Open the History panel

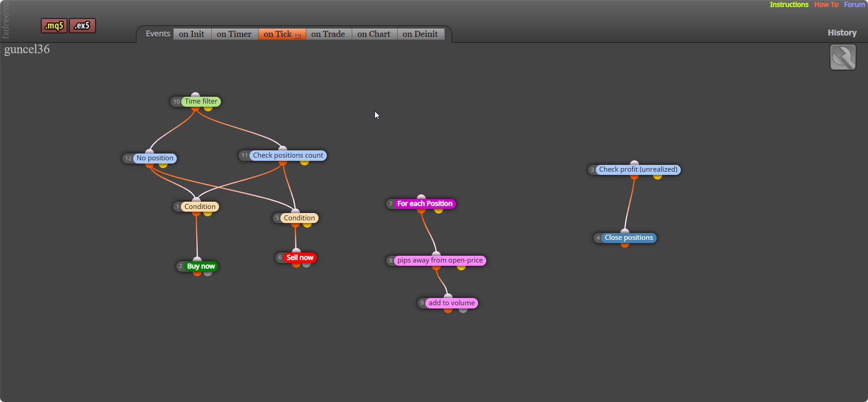tap(842, 33)
